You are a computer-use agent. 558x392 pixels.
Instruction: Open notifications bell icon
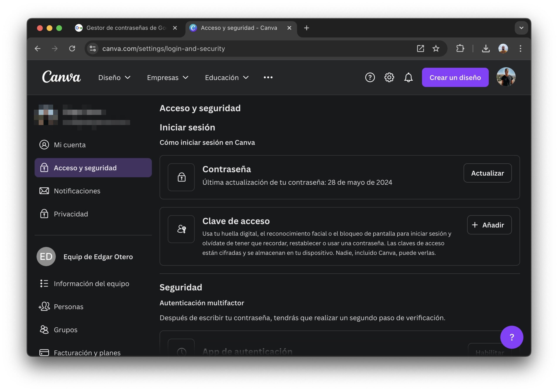click(x=408, y=78)
